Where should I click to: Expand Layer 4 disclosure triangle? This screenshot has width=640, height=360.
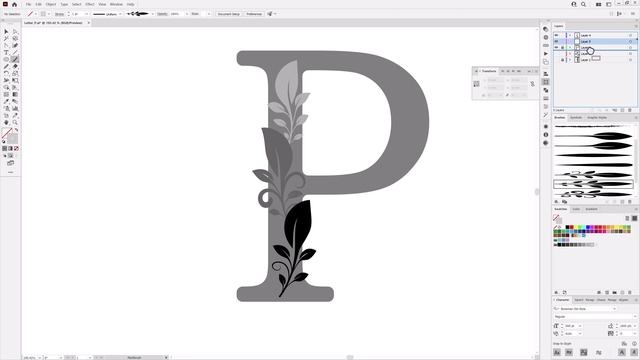tap(570, 36)
